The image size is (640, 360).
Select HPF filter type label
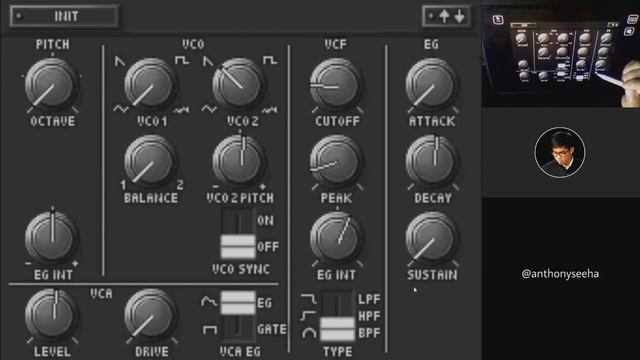click(x=369, y=316)
